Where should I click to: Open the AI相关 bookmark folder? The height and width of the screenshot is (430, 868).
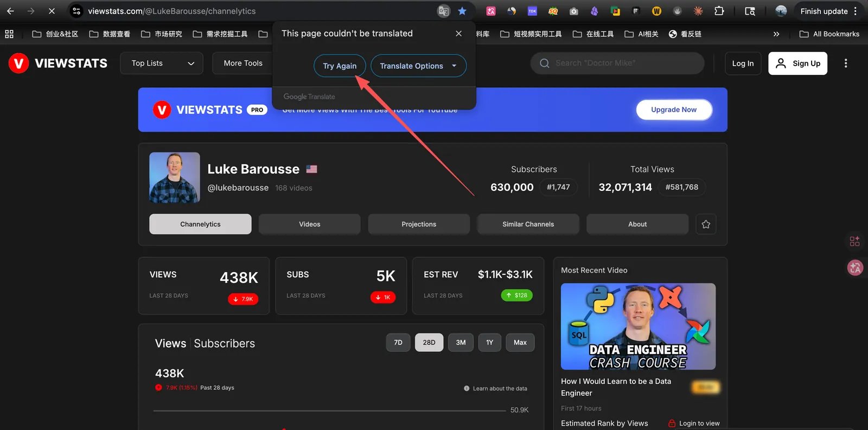(641, 34)
